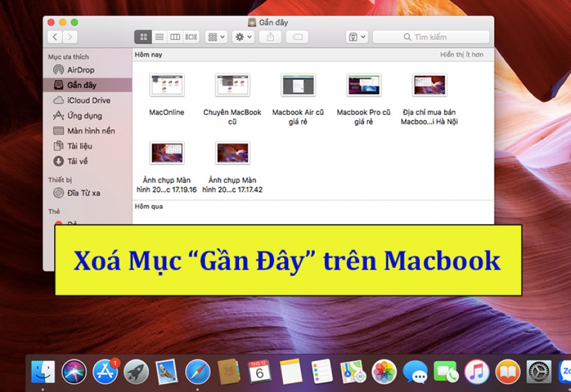Image resolution: width=571 pixels, height=392 pixels.
Task: Open the item arrangement dropdown
Action: (216, 37)
